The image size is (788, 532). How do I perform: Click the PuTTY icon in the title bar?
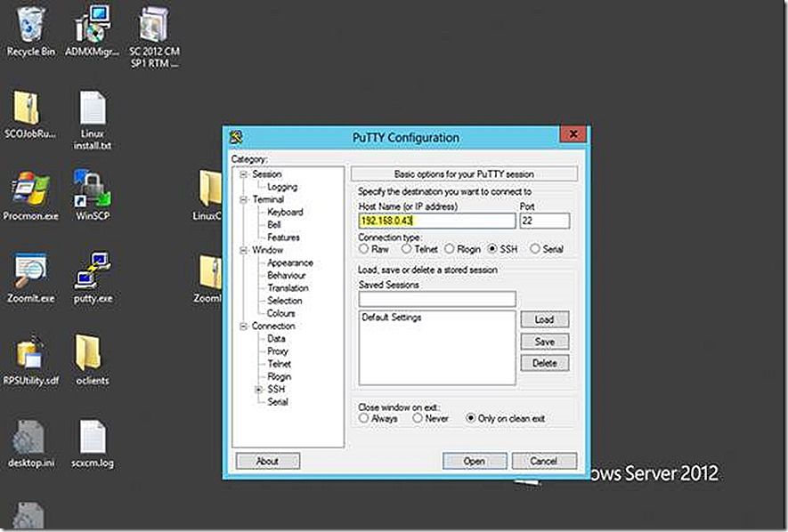236,137
